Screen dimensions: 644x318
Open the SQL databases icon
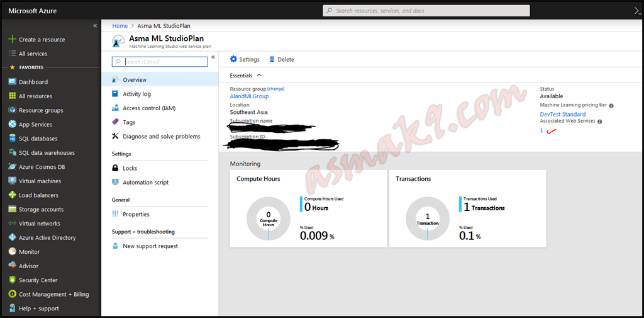point(12,139)
